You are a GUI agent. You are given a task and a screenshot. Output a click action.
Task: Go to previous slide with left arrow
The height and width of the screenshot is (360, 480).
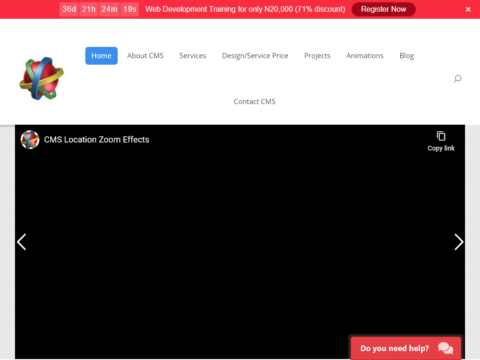[x=22, y=242]
